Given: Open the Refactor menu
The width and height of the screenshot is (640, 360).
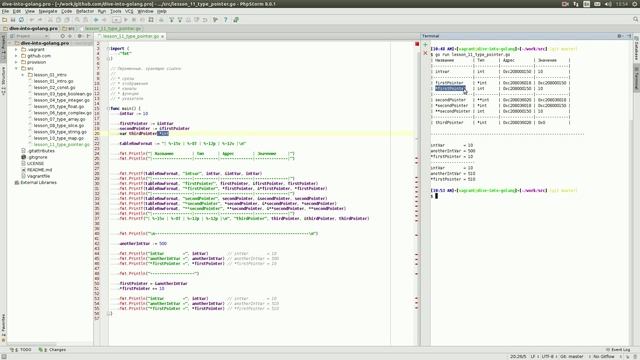Looking at the screenshot, I should (x=85, y=11).
